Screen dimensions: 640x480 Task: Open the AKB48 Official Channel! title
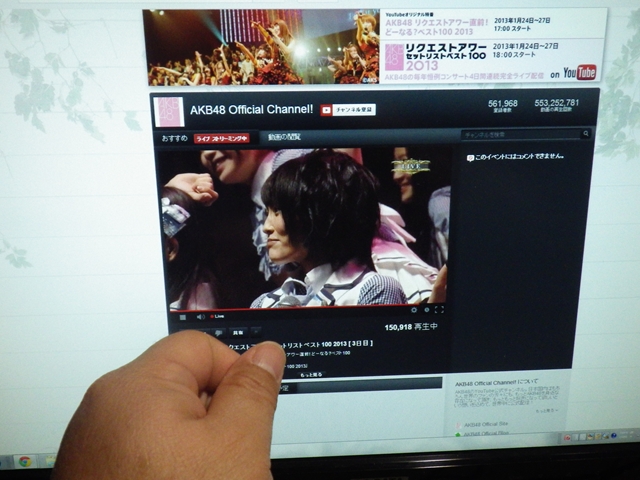tap(251, 110)
